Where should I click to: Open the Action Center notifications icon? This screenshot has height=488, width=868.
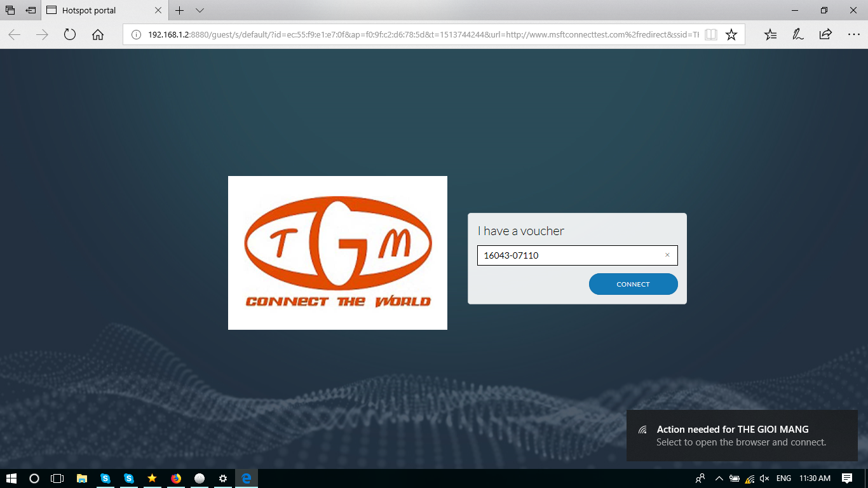847,478
